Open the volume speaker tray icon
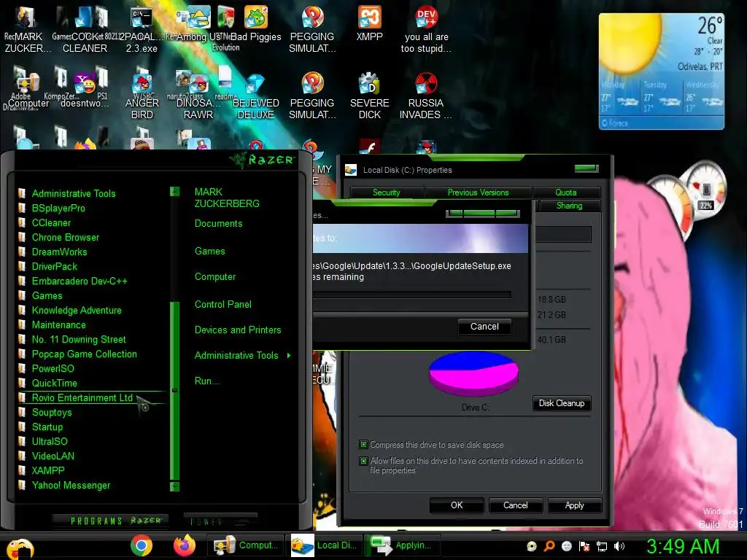747x560 pixels. coord(619,546)
